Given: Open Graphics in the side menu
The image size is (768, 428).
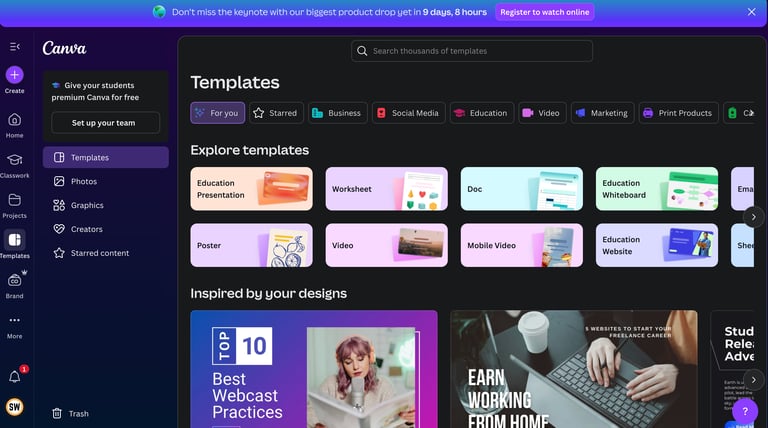Looking at the screenshot, I should (106, 205).
